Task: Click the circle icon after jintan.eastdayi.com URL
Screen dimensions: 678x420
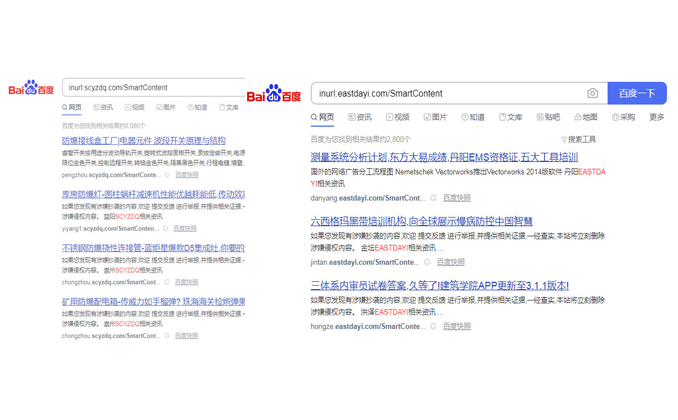Action: (427, 262)
